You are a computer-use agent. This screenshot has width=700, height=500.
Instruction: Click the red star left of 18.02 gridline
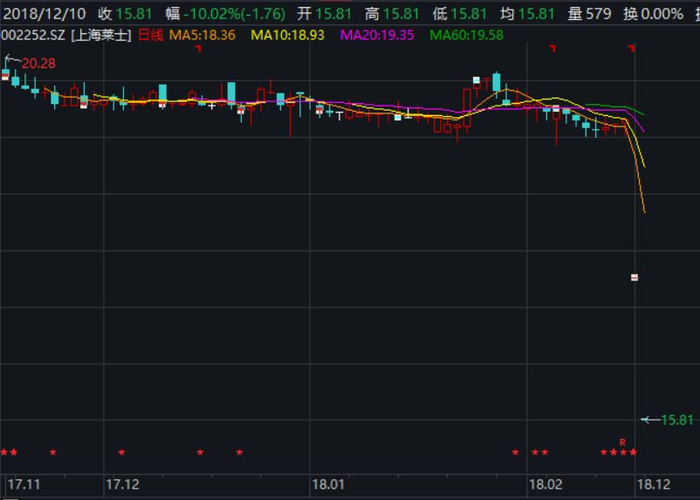(x=516, y=452)
